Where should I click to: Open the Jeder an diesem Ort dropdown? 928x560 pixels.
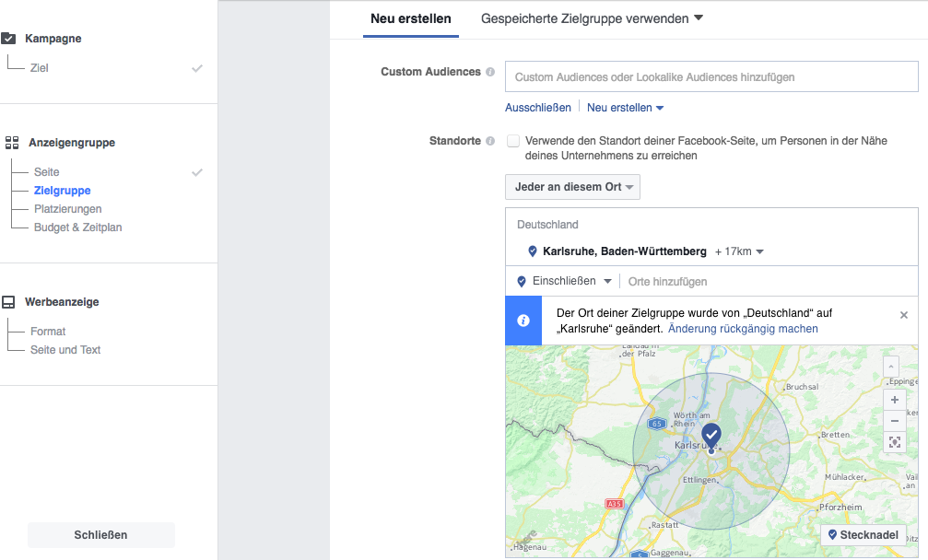(x=572, y=187)
